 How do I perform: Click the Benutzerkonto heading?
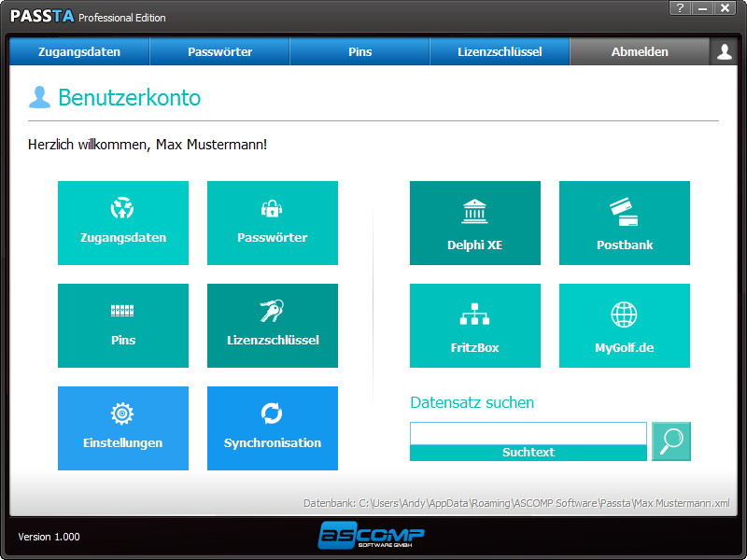[129, 97]
